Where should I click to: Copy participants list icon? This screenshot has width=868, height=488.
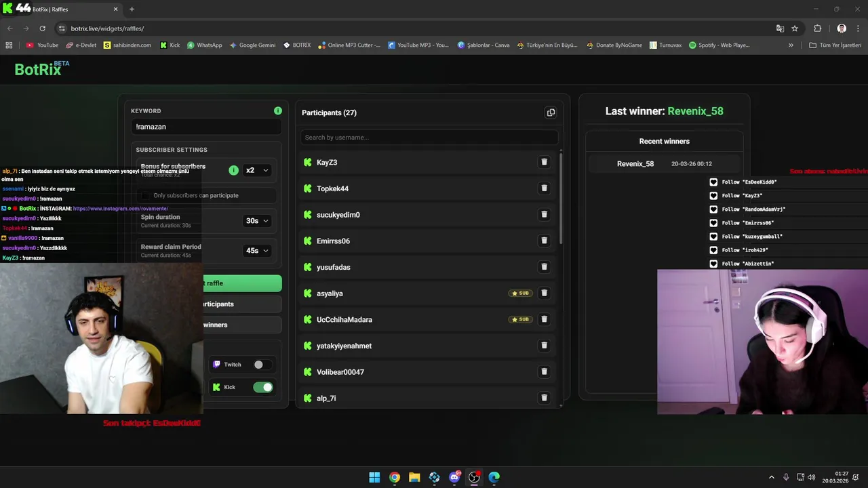551,113
